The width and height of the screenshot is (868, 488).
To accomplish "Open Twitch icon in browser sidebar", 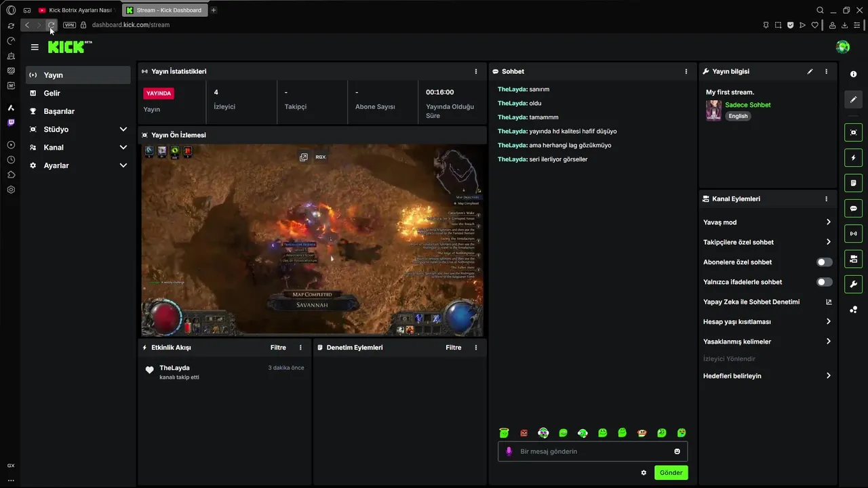I will coord(11,123).
